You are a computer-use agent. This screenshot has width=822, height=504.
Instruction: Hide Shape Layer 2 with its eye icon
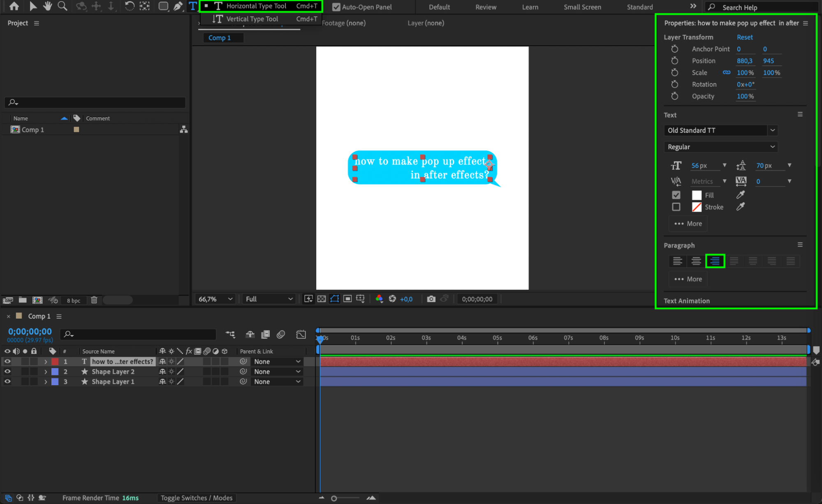pos(7,371)
